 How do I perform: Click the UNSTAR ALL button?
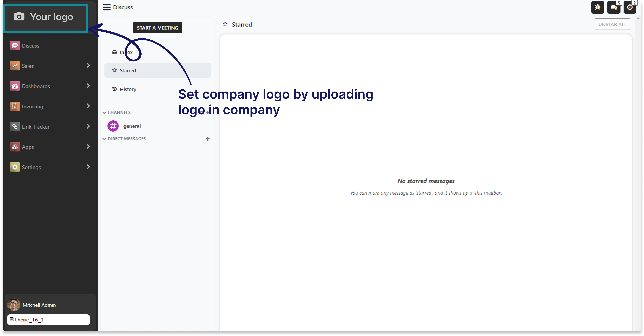click(x=612, y=24)
